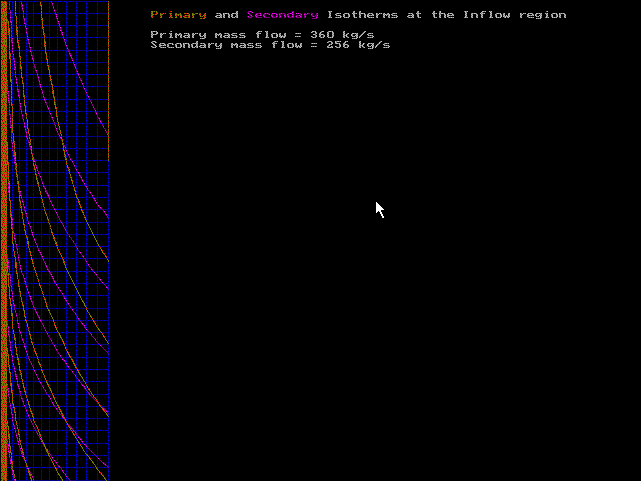The width and height of the screenshot is (641, 481).
Task: Click the white "and" between Primary and Secondary
Action: click(x=226, y=15)
